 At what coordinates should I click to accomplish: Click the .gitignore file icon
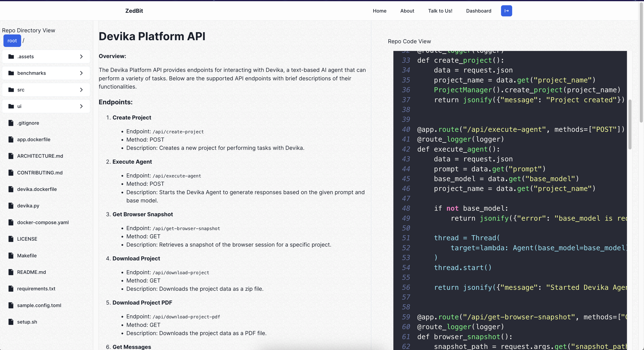pyautogui.click(x=11, y=123)
